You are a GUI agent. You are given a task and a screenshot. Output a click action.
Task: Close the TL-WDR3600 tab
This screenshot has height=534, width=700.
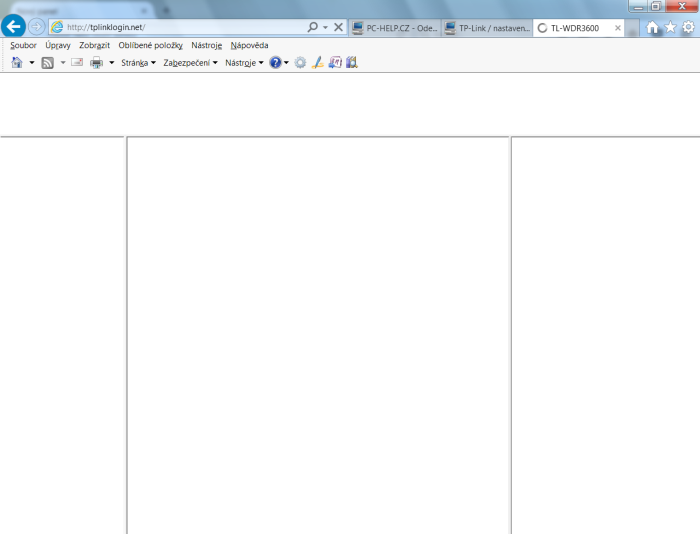coord(617,28)
